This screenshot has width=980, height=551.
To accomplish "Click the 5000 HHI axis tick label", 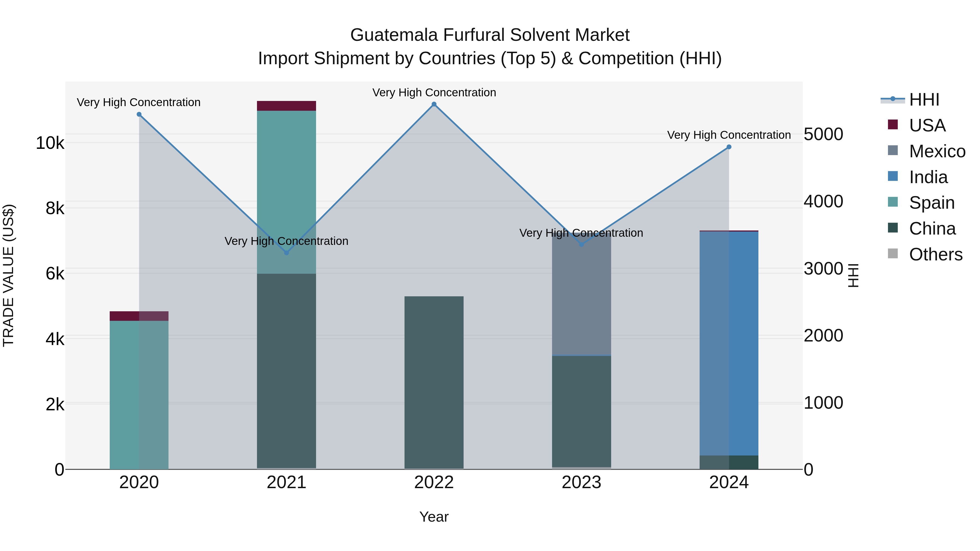I will coord(824,134).
